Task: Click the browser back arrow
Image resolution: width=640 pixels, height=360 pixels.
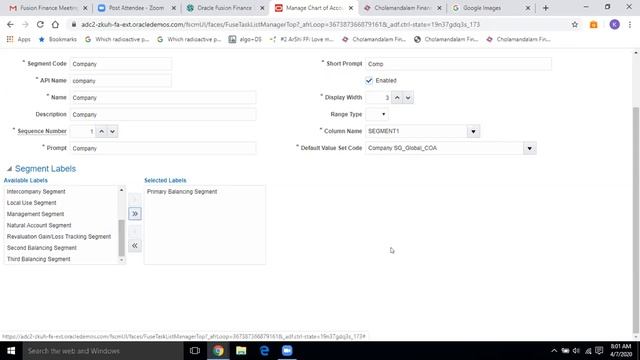Action: 10,24
